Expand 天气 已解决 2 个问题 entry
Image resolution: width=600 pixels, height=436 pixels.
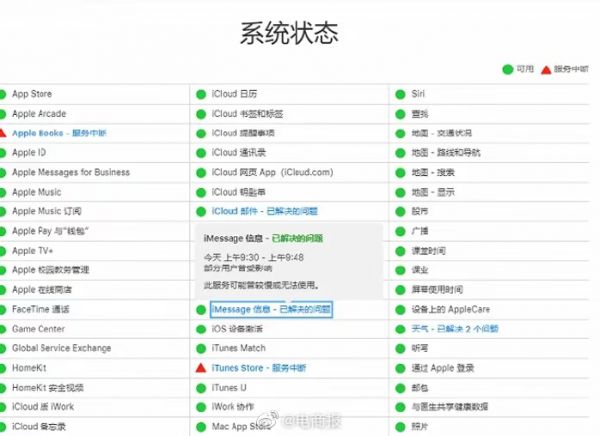[x=456, y=329]
